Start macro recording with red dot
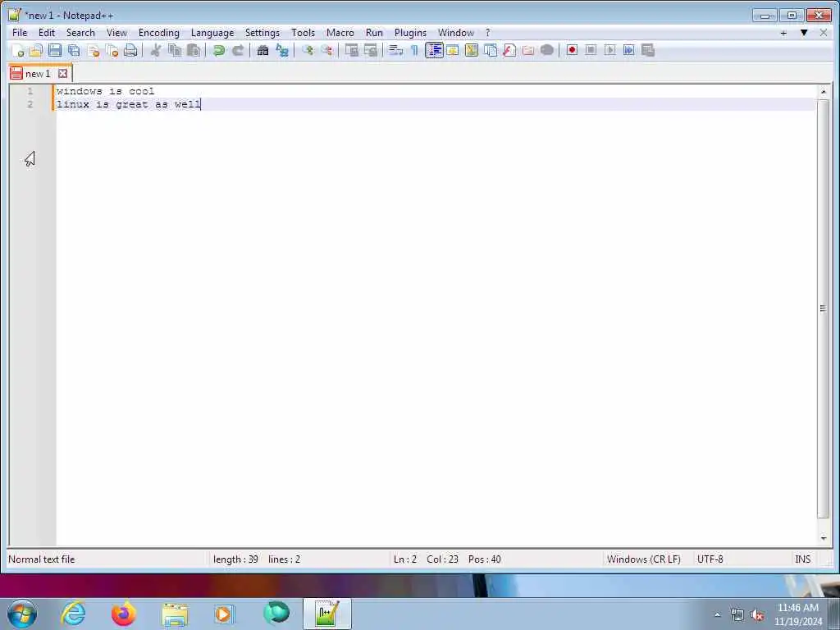Image resolution: width=840 pixels, height=630 pixels. click(572, 51)
